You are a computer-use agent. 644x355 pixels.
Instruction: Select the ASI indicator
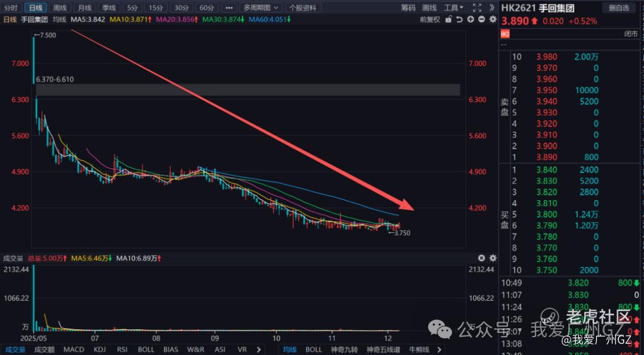[220, 350]
